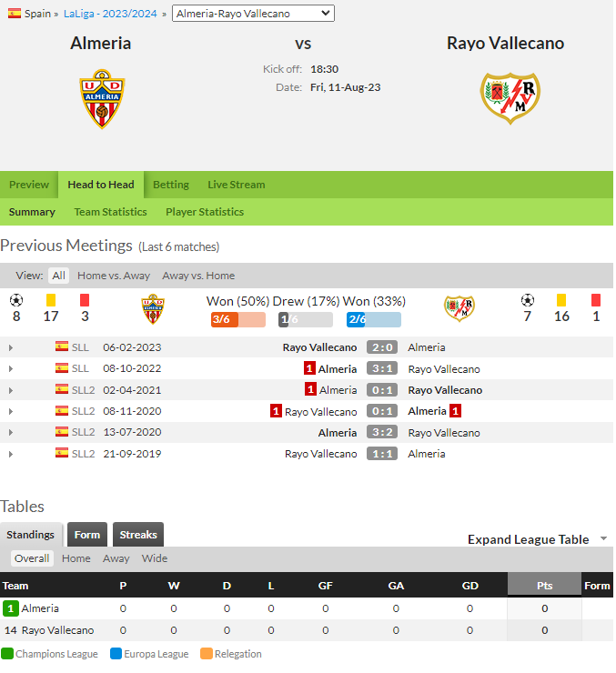616x673 pixels.
Task: Click the Almeria club crest in header
Action: 102,99
